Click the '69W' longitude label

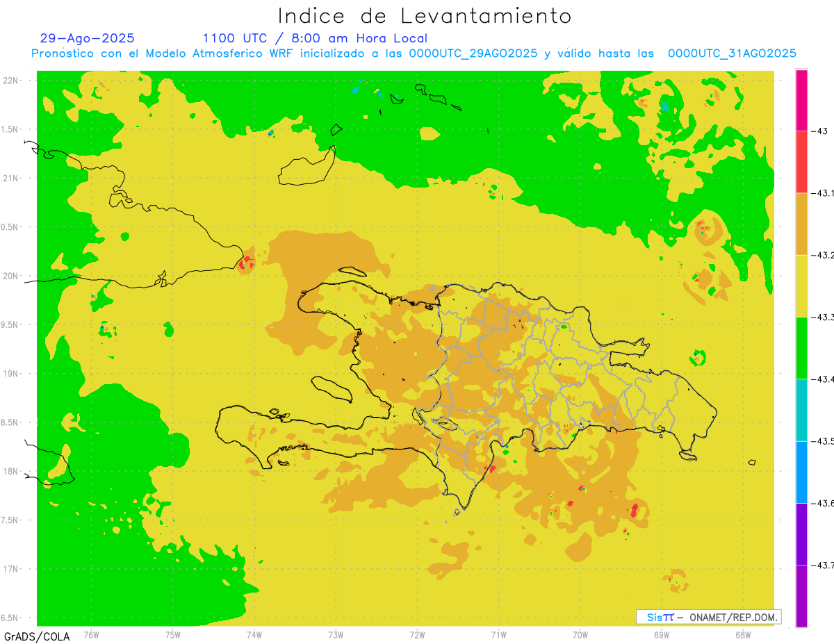[662, 634]
